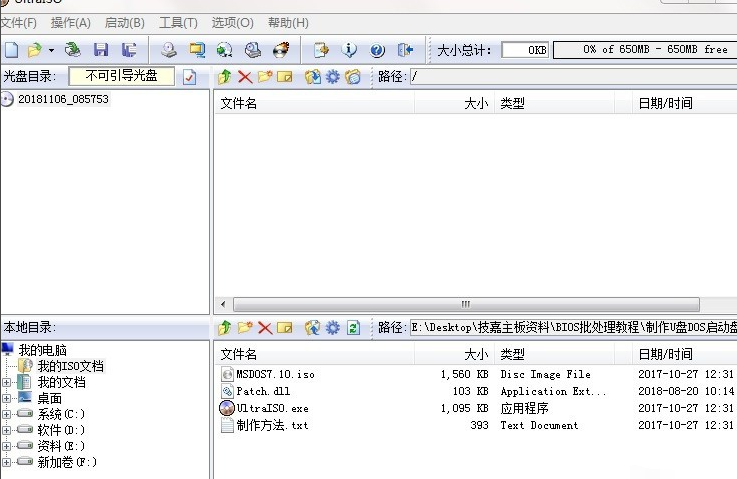This screenshot has width=737, height=479.
Task: Click the disc properties checkmark page icon
Action: [x=189, y=77]
